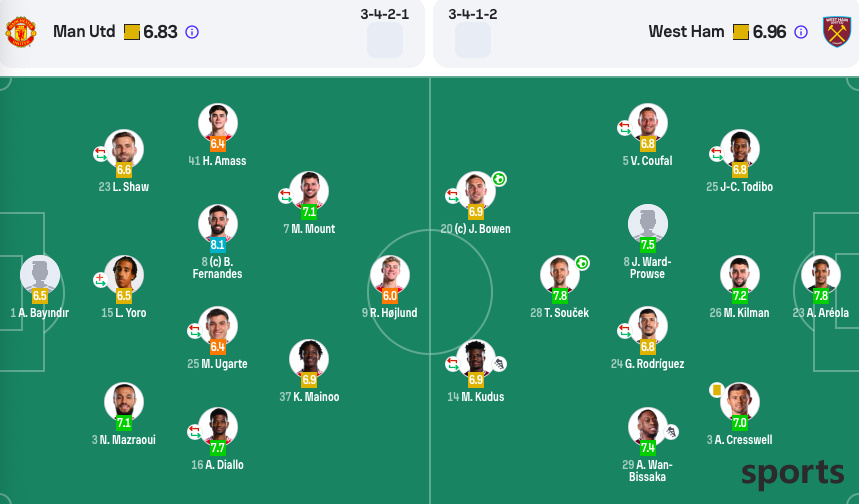Image resolution: width=859 pixels, height=504 pixels.
Task: Click the yellow square beside West Ham rating
Action: pos(741,32)
